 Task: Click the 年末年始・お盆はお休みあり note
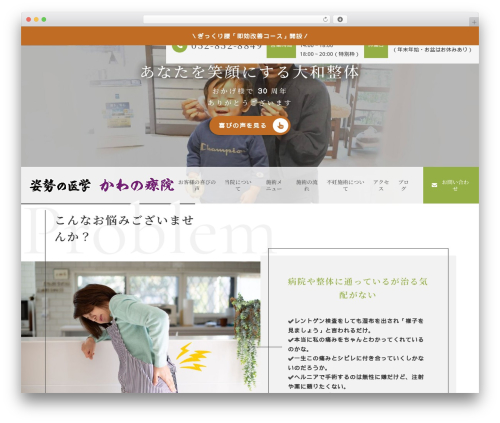433,50
